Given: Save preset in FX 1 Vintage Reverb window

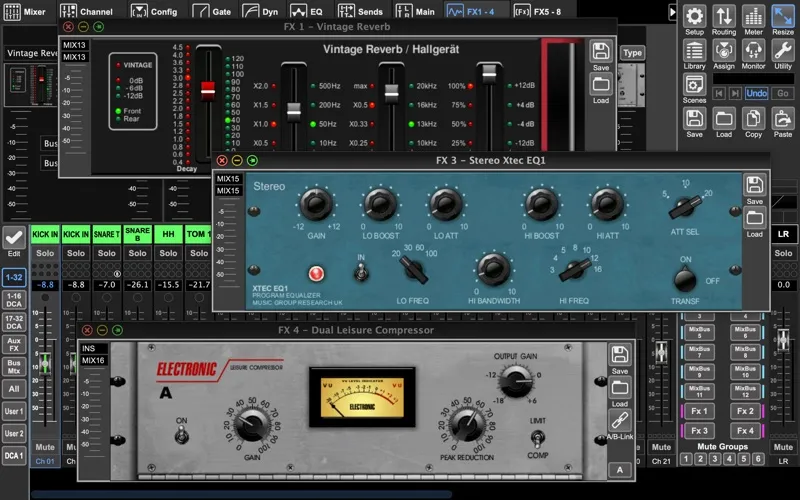Looking at the screenshot, I should point(601,52).
